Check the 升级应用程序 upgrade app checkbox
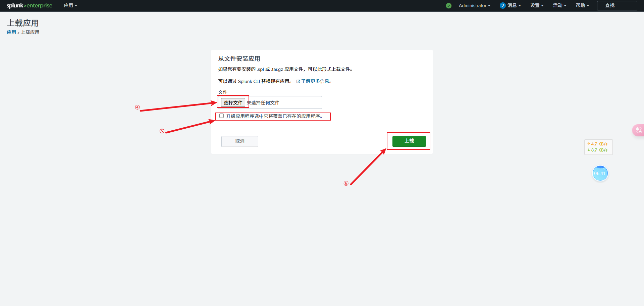644x306 pixels. [x=221, y=116]
